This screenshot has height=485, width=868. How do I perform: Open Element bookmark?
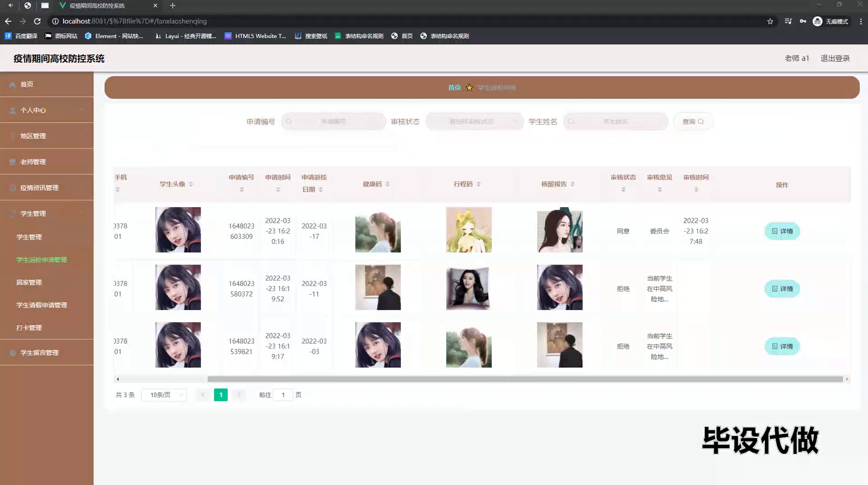point(114,36)
